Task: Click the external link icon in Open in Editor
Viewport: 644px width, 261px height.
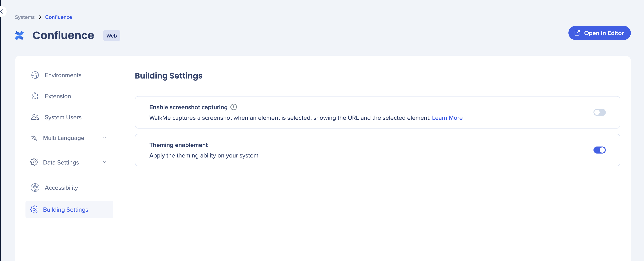Action: tap(577, 33)
